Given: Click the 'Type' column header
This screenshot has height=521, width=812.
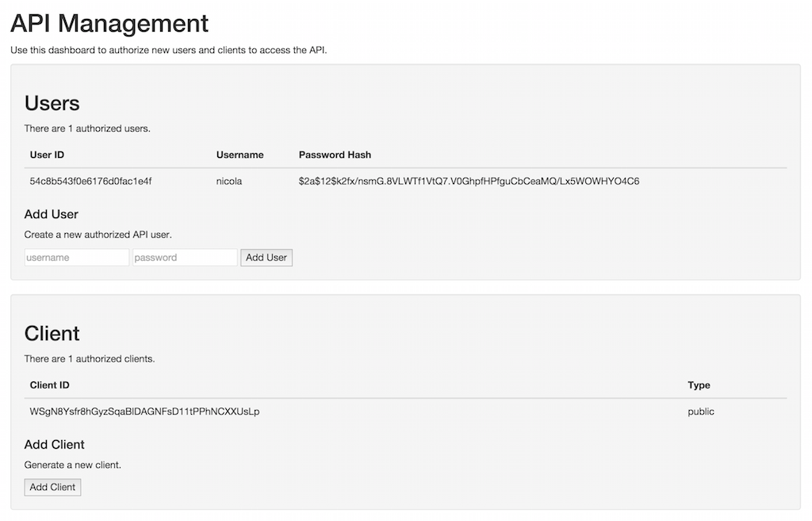Looking at the screenshot, I should click(699, 385).
